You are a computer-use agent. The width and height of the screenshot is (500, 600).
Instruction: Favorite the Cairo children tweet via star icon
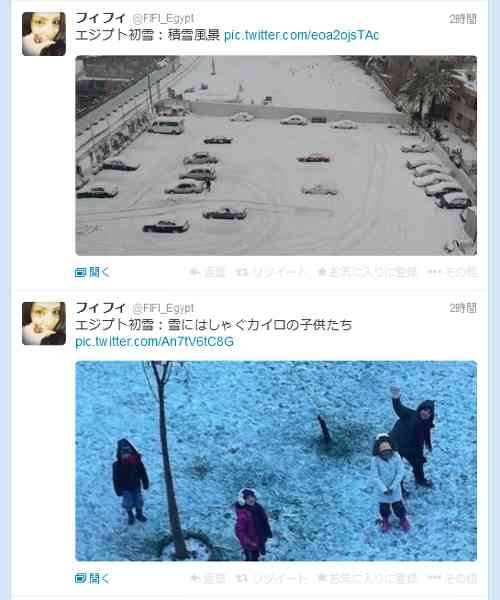point(367,578)
